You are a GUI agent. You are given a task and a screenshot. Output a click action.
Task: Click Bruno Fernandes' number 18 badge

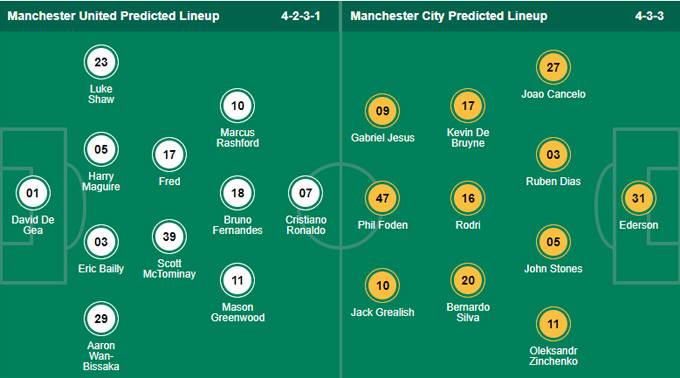tap(237, 193)
